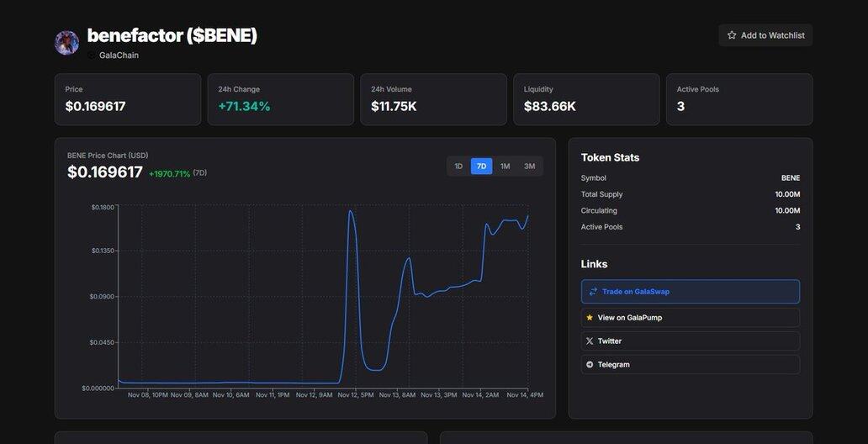The width and height of the screenshot is (868, 444).
Task: Click the Price stat card
Action: tap(128, 99)
